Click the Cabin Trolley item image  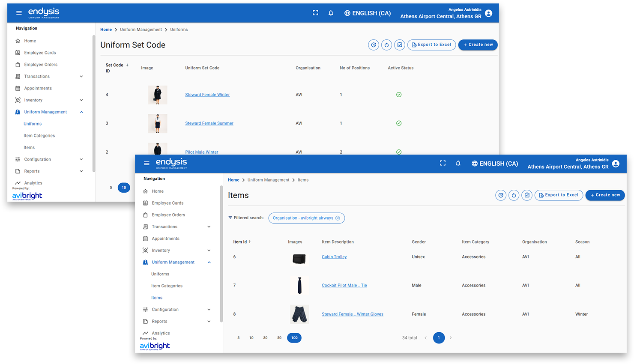click(x=299, y=258)
